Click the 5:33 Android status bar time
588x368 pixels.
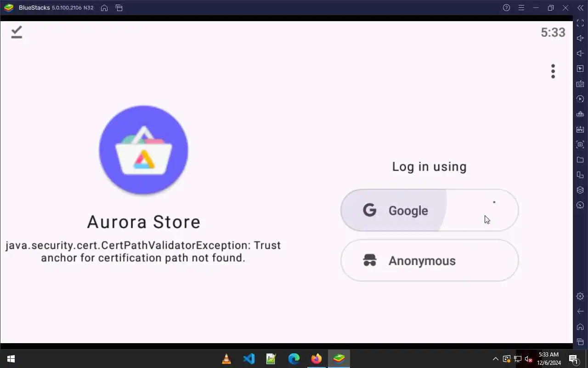click(x=553, y=32)
